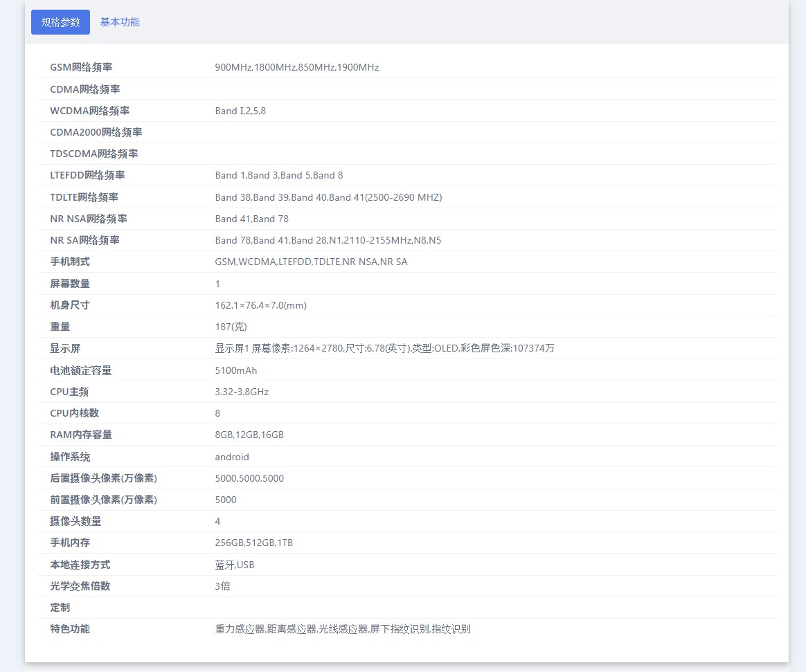Click the 特色功能 sensor list text

click(342, 629)
